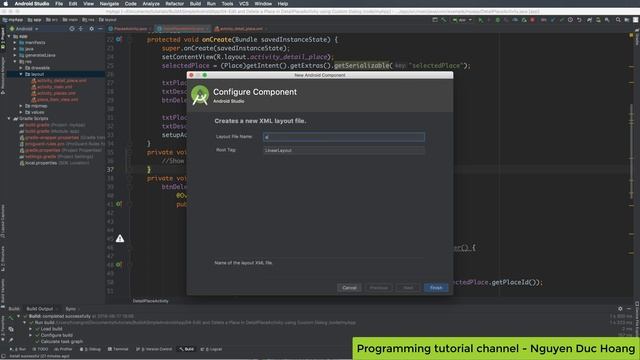Open the File menu
This screenshot has width=640, height=360.
click(59, 4)
